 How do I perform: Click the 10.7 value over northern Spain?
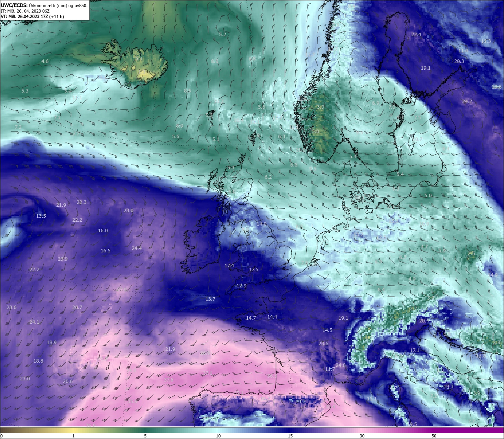(x=300, y=402)
